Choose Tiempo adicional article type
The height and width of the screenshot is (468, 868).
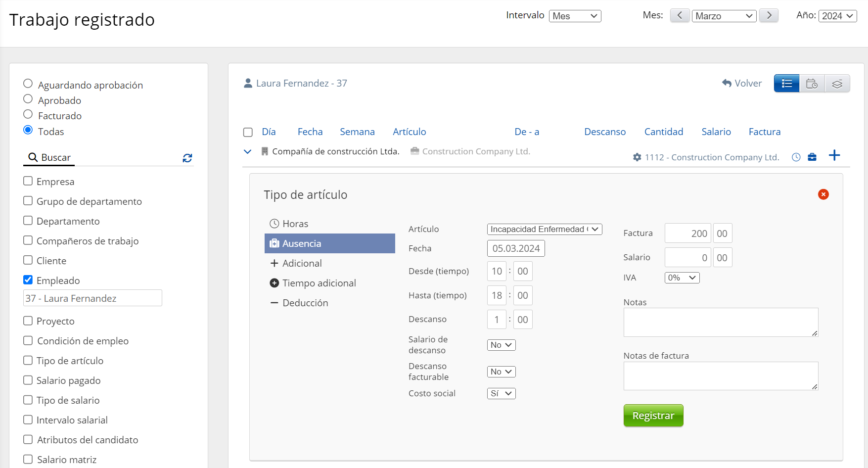pyautogui.click(x=319, y=283)
